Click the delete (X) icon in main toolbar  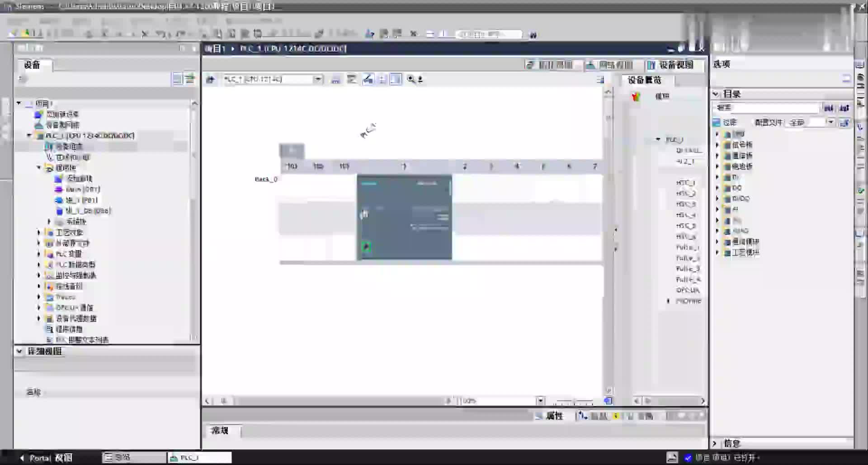145,34
